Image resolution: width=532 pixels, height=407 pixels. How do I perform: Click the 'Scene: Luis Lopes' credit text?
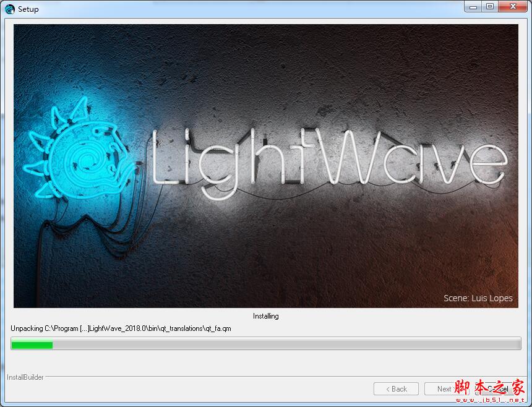[x=478, y=298]
